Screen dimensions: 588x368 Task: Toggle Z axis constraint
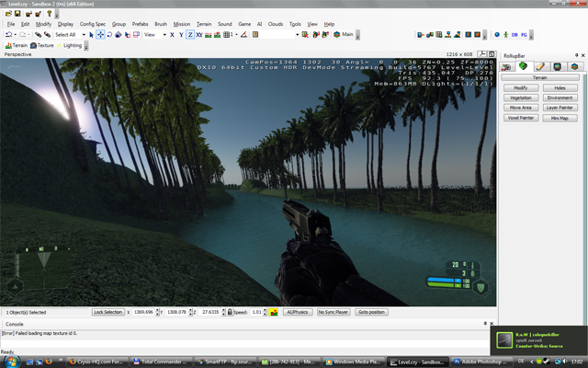click(190, 35)
